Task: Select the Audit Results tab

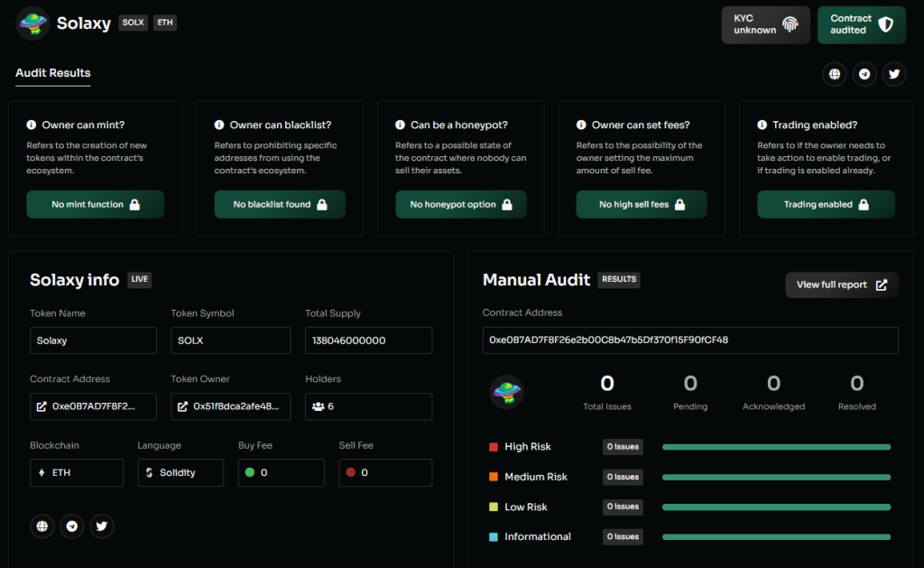Action: (52, 73)
